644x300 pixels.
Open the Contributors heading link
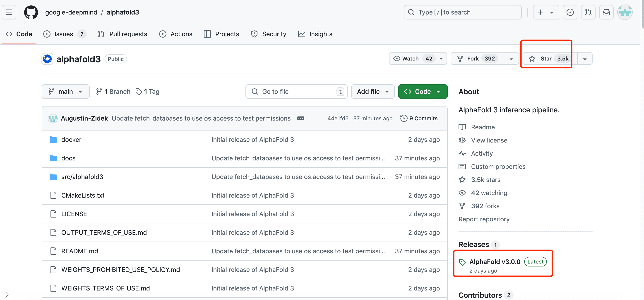(480, 295)
